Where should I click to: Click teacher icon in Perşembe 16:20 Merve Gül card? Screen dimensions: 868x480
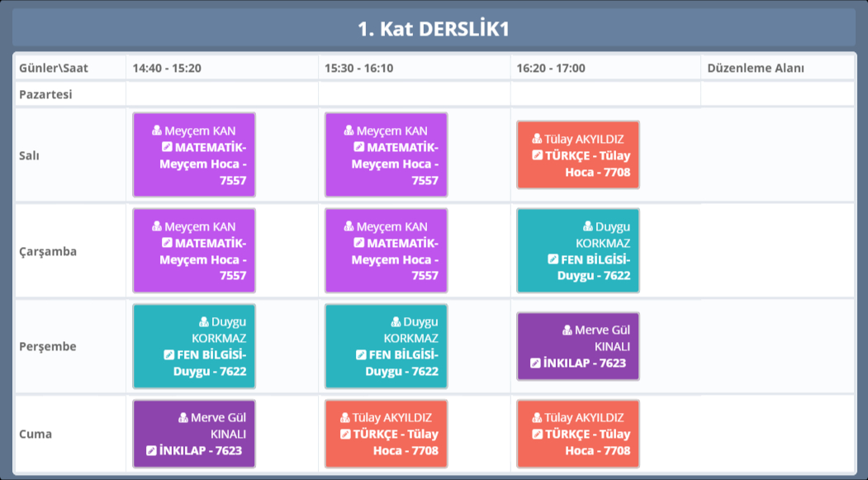(x=567, y=330)
